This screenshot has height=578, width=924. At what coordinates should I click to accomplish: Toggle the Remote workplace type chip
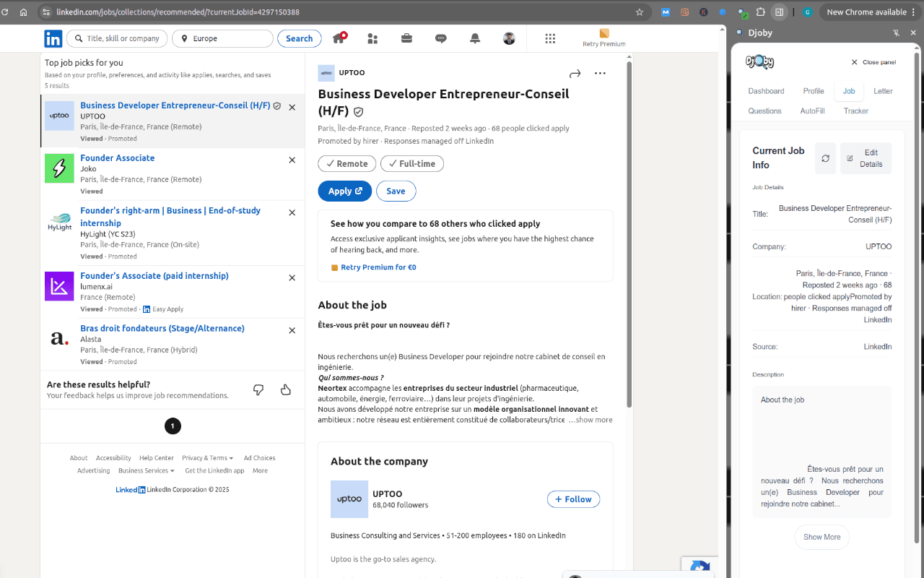[x=346, y=164]
